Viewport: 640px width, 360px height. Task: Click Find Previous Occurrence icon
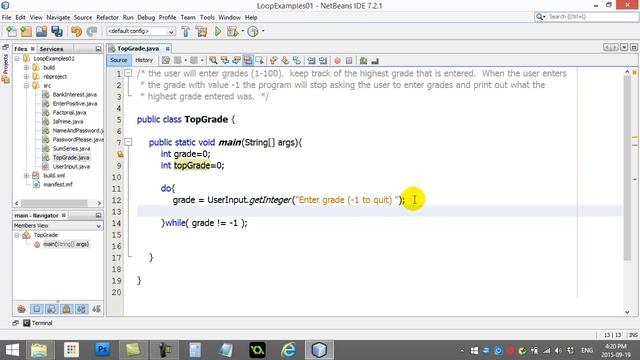(x=224, y=60)
